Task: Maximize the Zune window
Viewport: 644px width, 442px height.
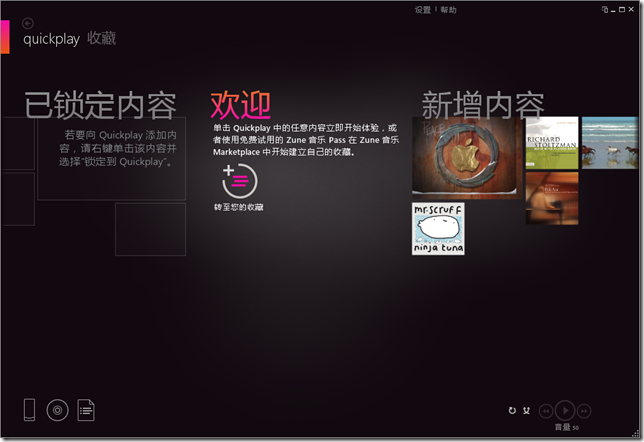Action: coord(622,9)
